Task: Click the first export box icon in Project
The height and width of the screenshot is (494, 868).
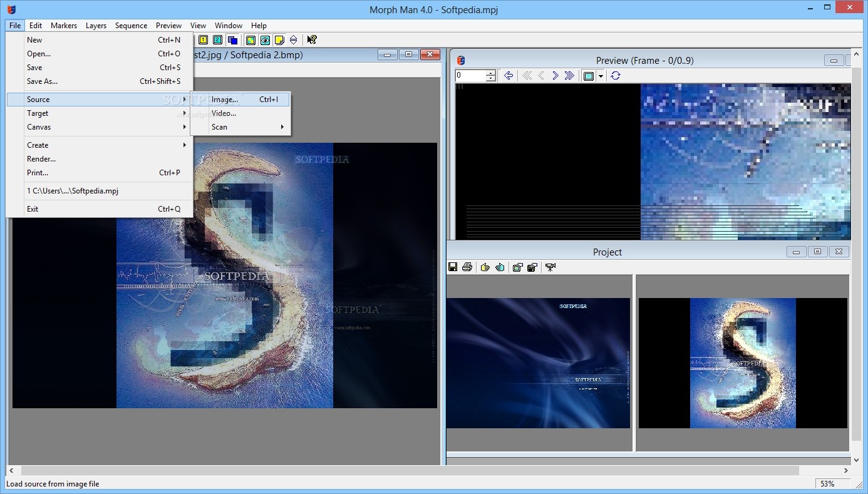Action: tap(517, 267)
